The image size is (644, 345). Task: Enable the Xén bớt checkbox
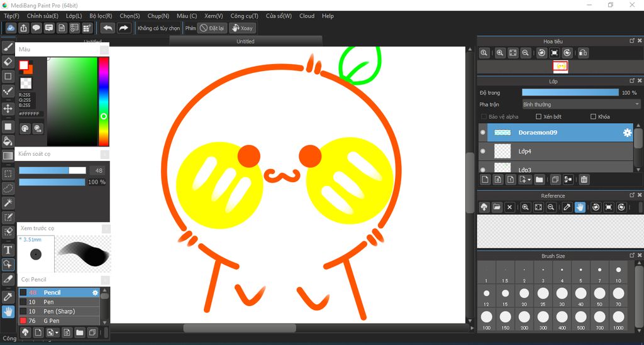pos(538,116)
